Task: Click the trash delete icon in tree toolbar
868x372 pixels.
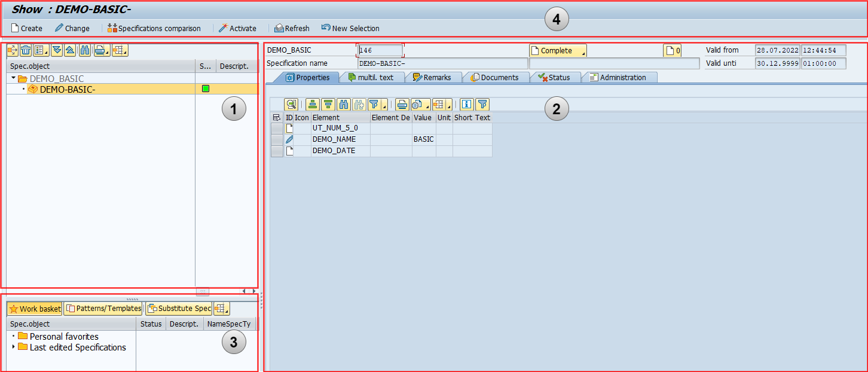Action: pyautogui.click(x=26, y=50)
